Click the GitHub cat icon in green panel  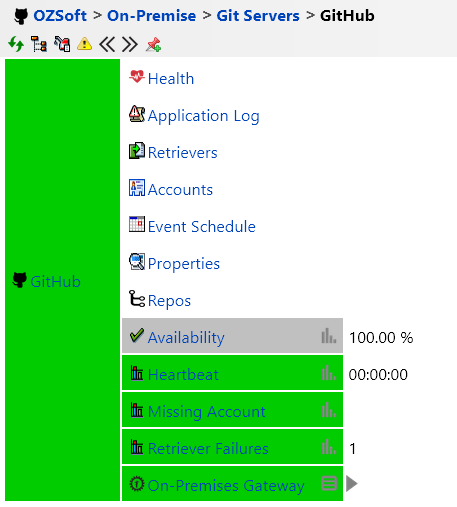(20, 280)
